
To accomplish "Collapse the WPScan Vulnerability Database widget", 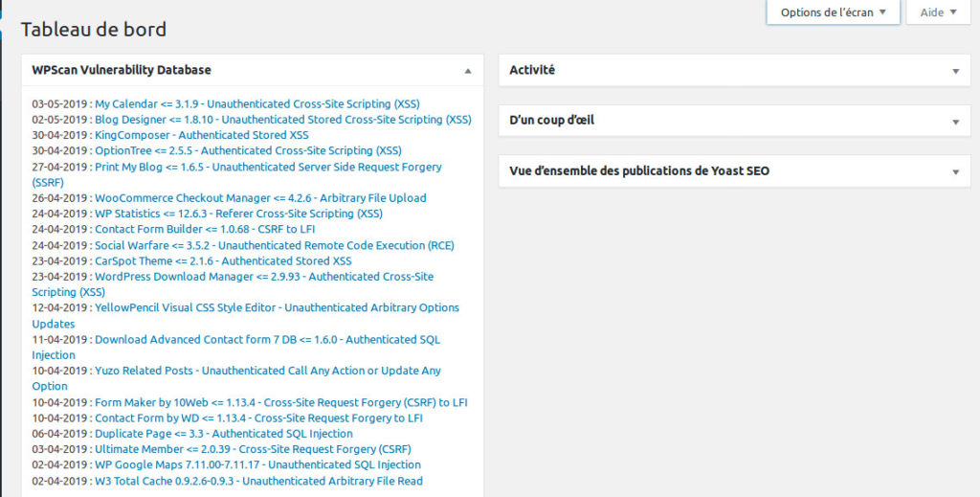I will click(x=467, y=71).
